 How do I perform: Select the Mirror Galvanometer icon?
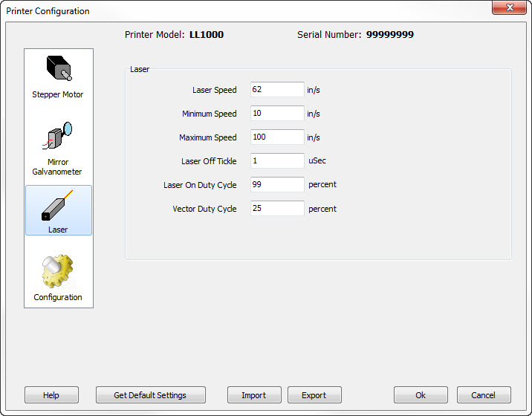point(57,135)
